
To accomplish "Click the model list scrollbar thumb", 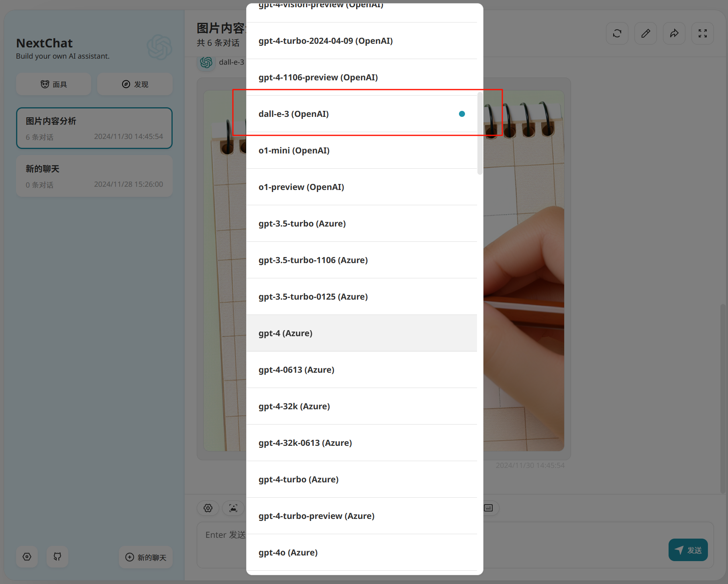I will click(480, 133).
